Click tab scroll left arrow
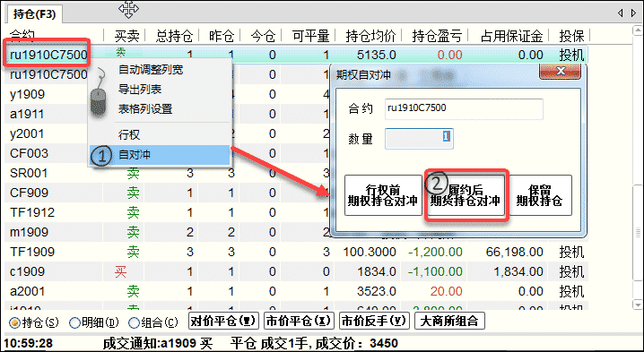Image resolution: width=644 pixels, height=352 pixels. (x=620, y=13)
